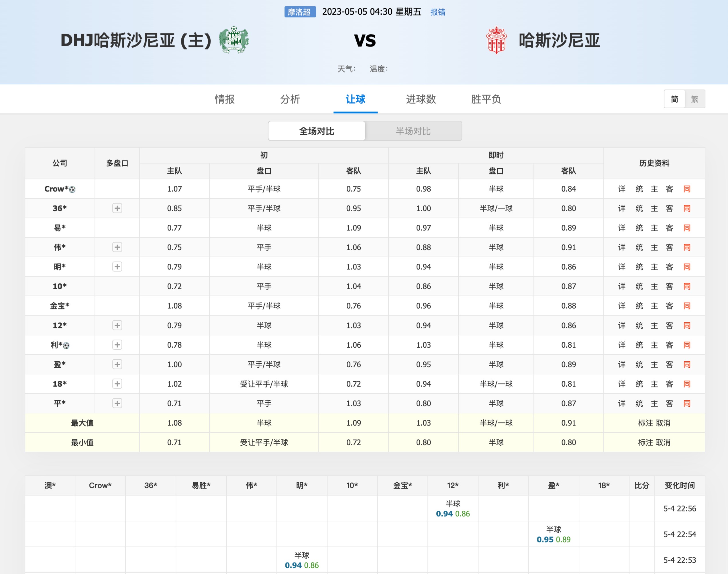Expand multi-handicap for 平* row
Screen dimensions: 728x574
click(x=117, y=403)
